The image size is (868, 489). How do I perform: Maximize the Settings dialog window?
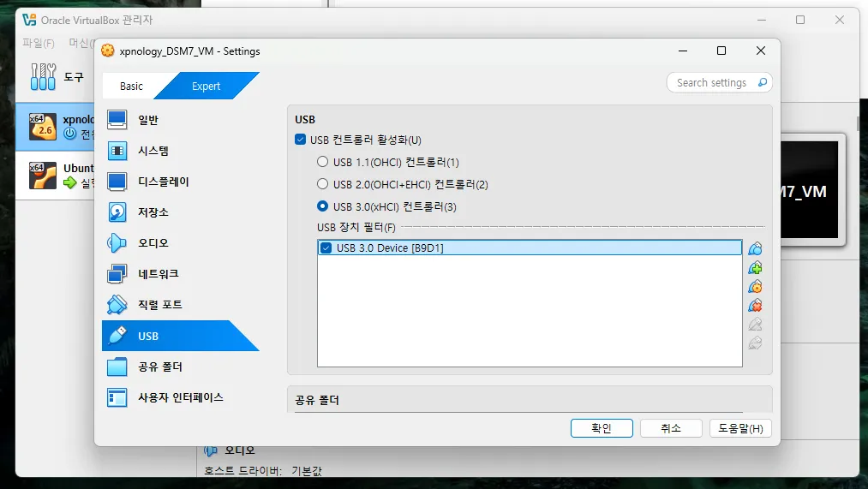(x=721, y=51)
